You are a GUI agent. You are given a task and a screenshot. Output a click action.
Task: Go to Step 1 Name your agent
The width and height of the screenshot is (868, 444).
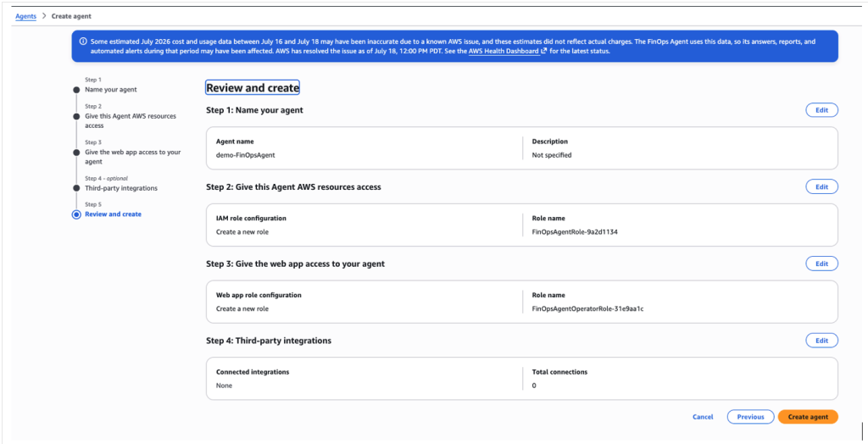(111, 89)
